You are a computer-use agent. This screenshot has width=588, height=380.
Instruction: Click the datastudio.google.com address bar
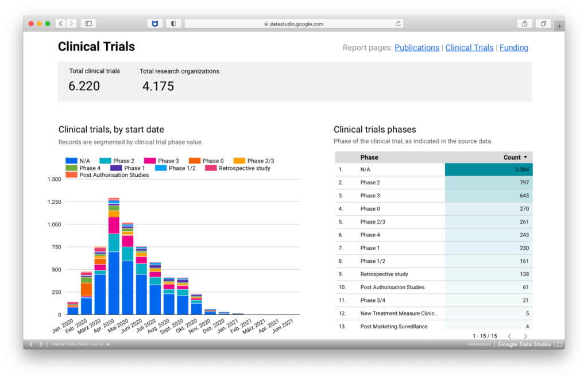coord(294,24)
